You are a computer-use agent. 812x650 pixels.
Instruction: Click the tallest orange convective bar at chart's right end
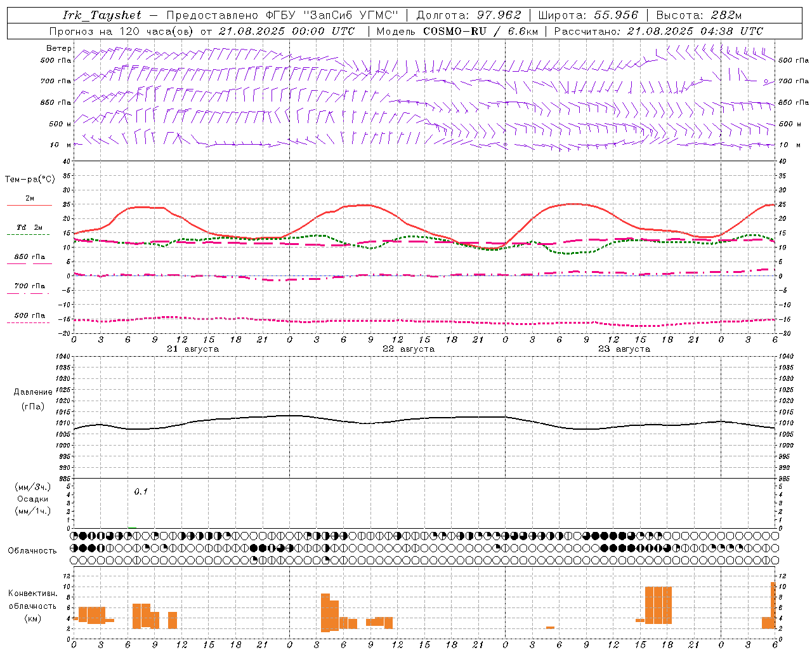coord(773,605)
